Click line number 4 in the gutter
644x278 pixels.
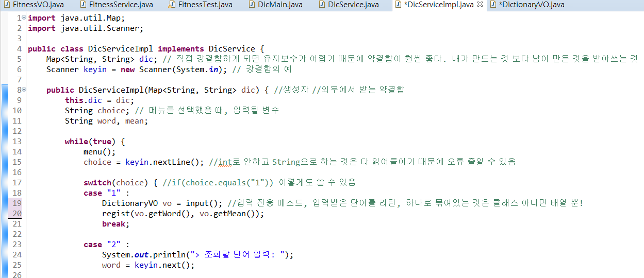[19, 49]
